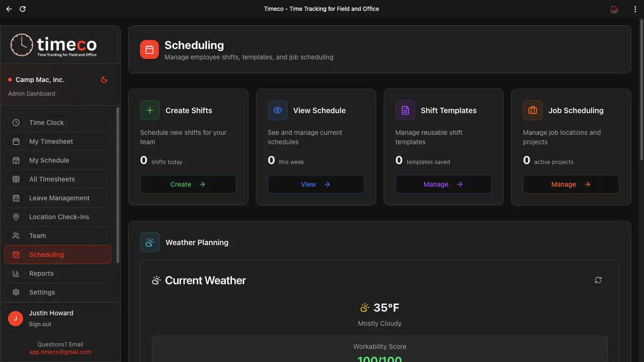Click the Settings gear icon
Image resolution: width=644 pixels, height=362 pixels.
(16, 292)
